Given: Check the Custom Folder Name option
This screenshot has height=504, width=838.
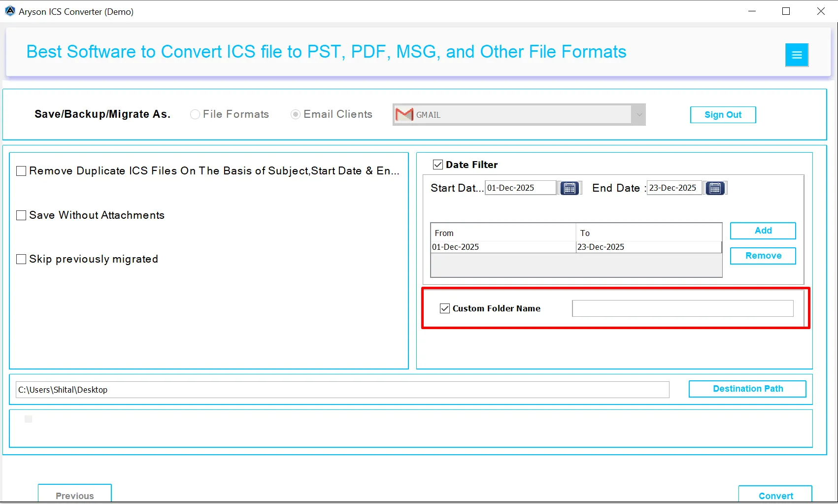Looking at the screenshot, I should (x=444, y=308).
